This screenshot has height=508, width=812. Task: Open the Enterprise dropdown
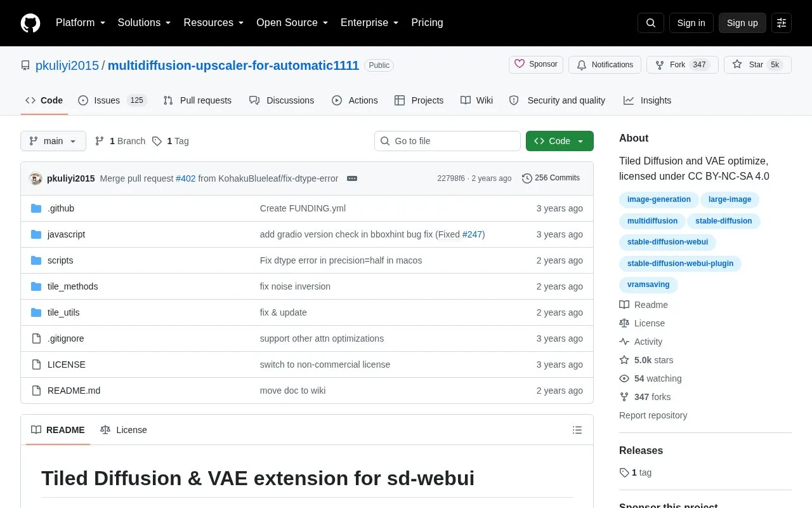[x=370, y=23]
